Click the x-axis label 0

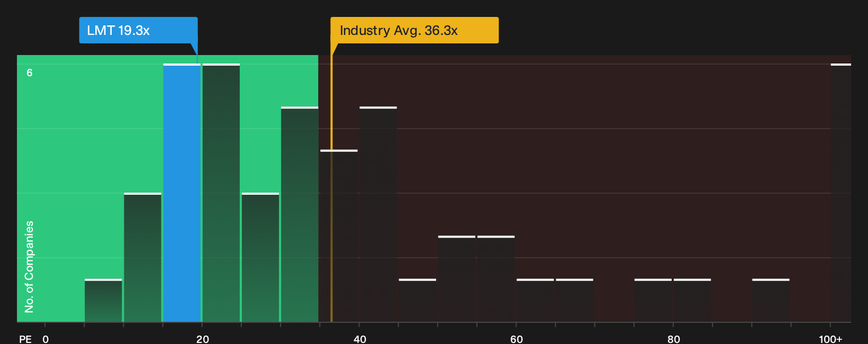click(x=46, y=339)
